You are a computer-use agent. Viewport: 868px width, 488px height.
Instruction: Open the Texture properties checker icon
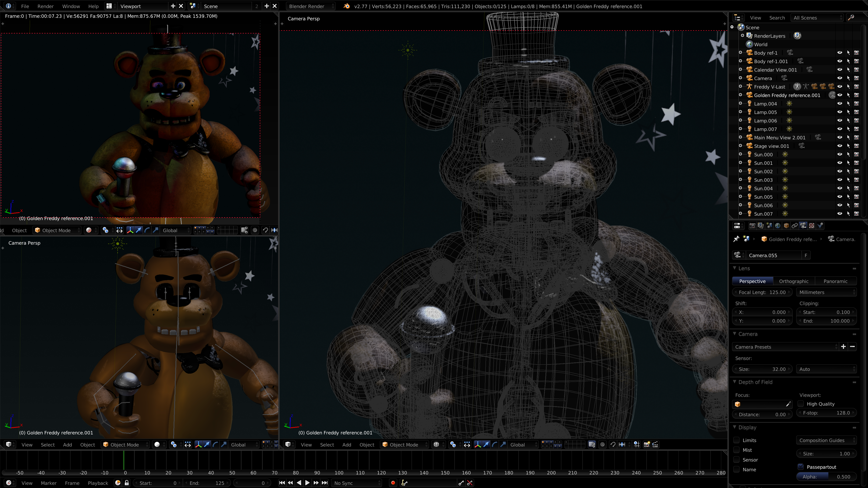click(x=812, y=226)
